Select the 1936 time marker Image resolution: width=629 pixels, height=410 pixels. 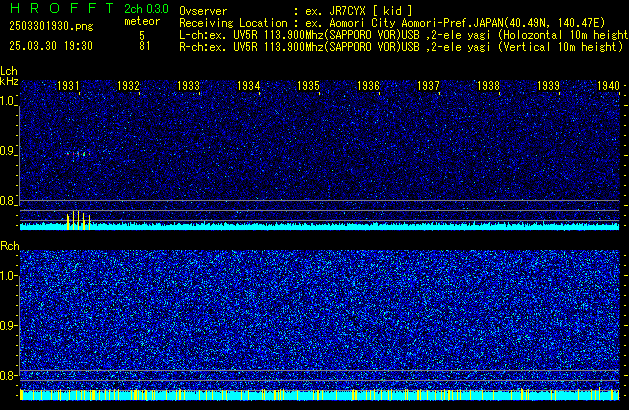(x=368, y=86)
